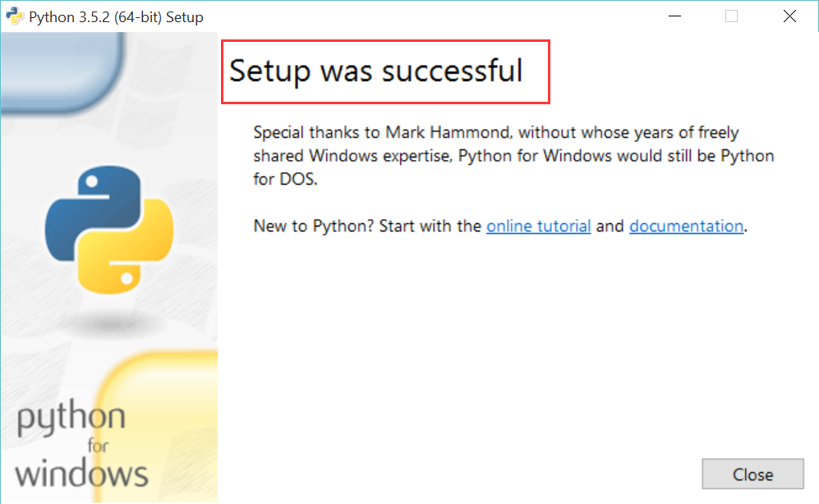Screen dimensions: 819x504
Task: Open the online tutorial link
Action: pos(538,226)
